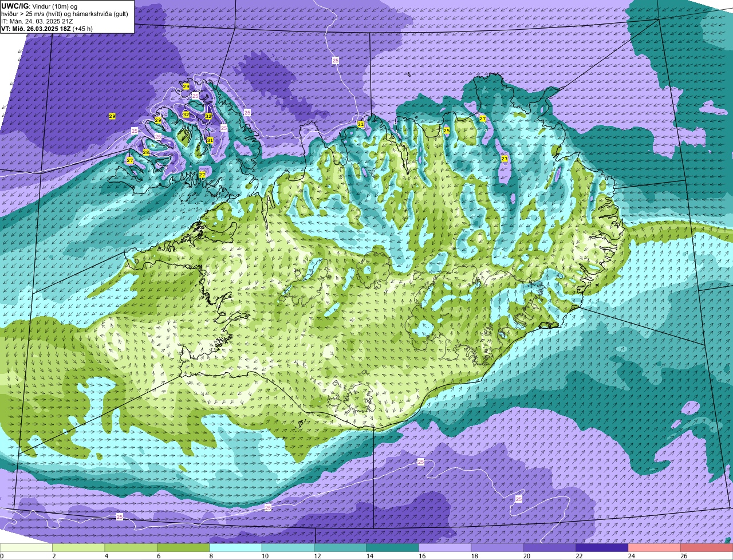Click the "IT: Mán. 24. 03. 2025 21Z" line
The image size is (733, 560).
point(37,21)
